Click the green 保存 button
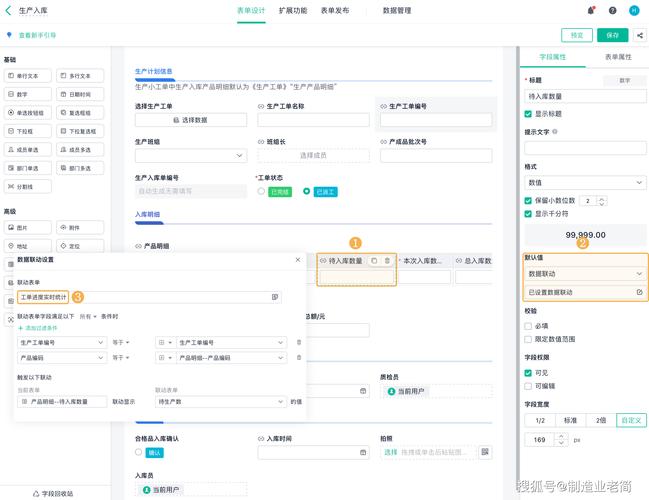 (x=612, y=35)
